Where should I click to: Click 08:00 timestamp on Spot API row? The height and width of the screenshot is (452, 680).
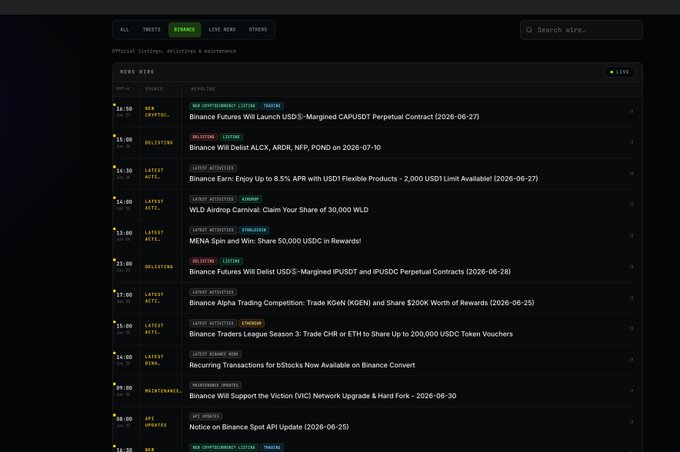(124, 419)
